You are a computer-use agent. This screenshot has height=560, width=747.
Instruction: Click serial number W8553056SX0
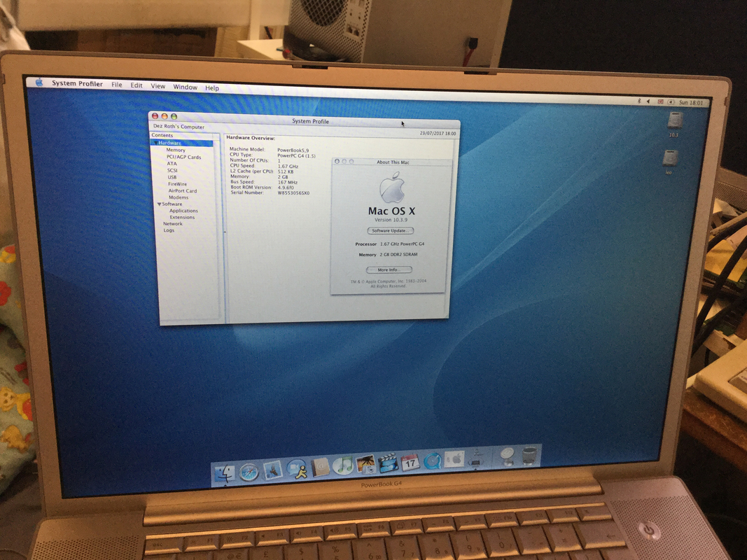pos(293,193)
